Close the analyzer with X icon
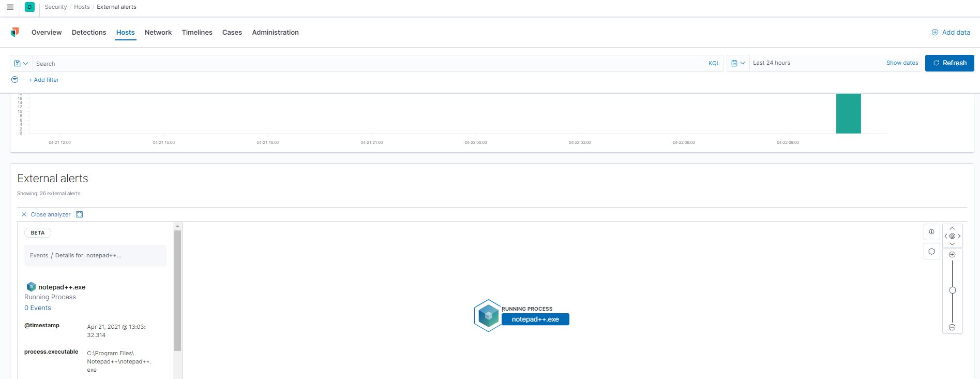Image resolution: width=980 pixels, height=379 pixels. click(24, 214)
